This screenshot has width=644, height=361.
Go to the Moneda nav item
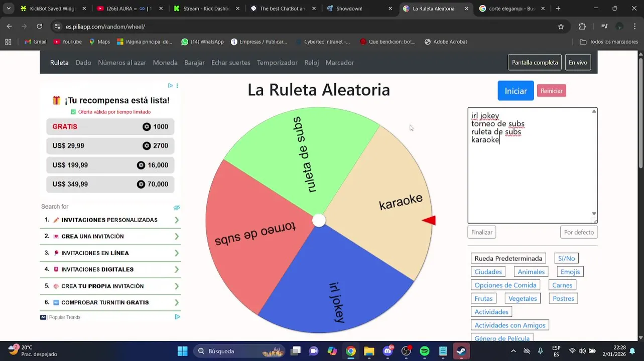(x=165, y=63)
